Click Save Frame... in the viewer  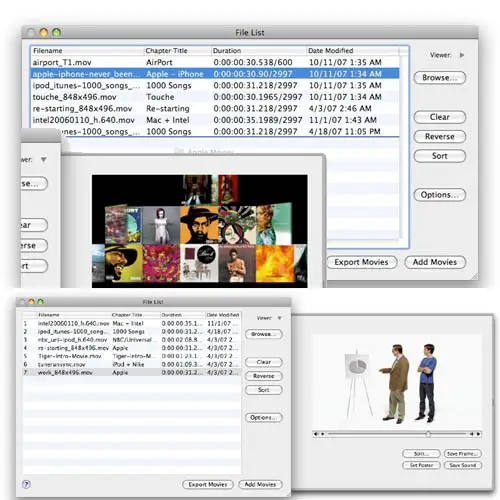pyautogui.click(x=463, y=454)
